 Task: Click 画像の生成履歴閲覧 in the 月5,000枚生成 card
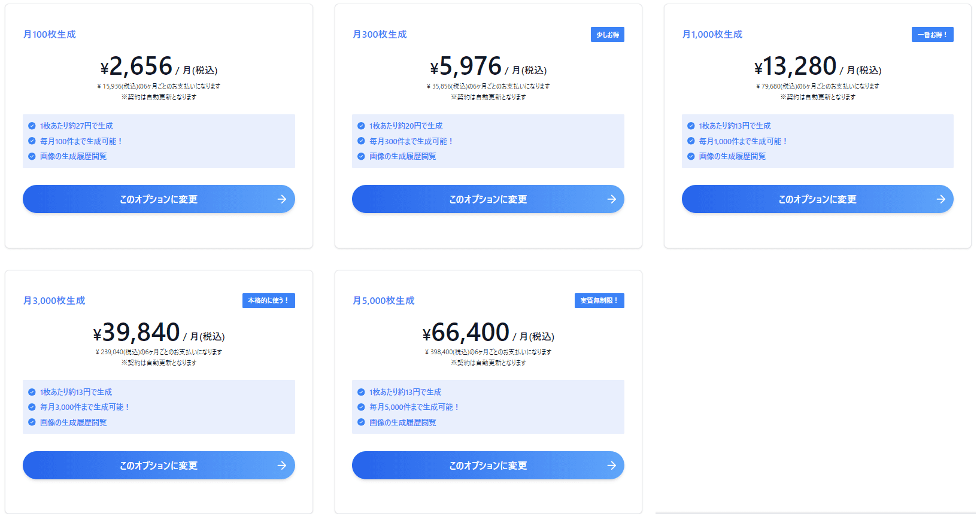[402, 422]
